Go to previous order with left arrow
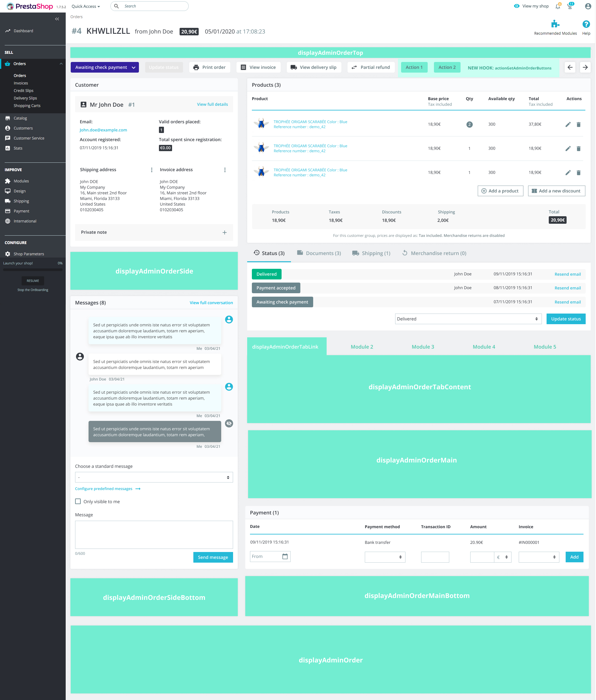Viewport: 596px width, 700px height. [x=570, y=67]
